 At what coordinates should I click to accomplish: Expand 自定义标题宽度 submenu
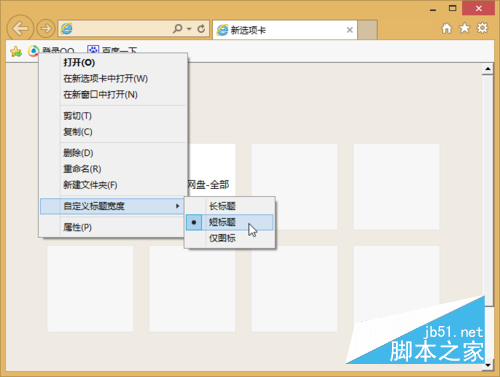(112, 206)
